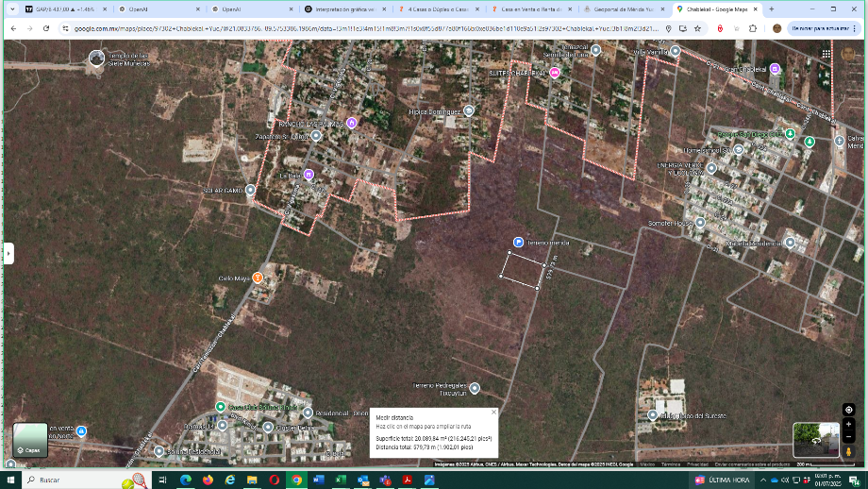Viewport: 868px width, 489px height.
Task: Open Firefox from the taskbar
Action: click(208, 481)
